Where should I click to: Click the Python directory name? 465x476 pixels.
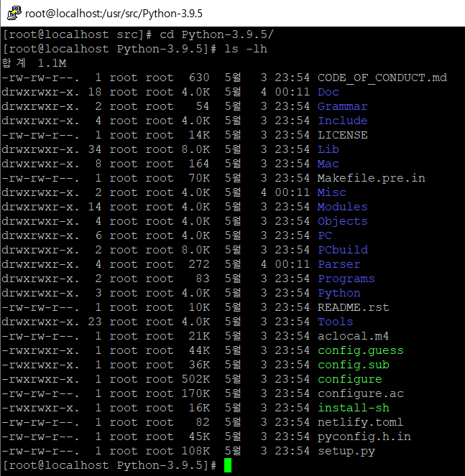pos(339,293)
